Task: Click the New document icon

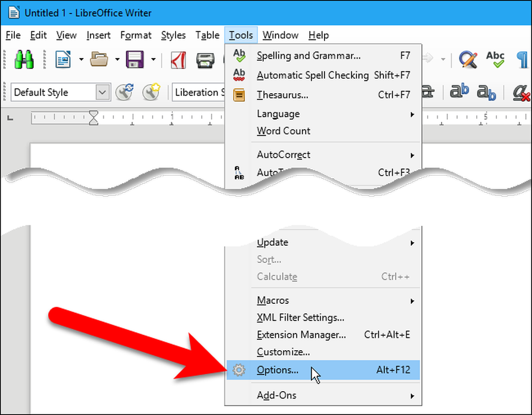Action: pos(63,60)
